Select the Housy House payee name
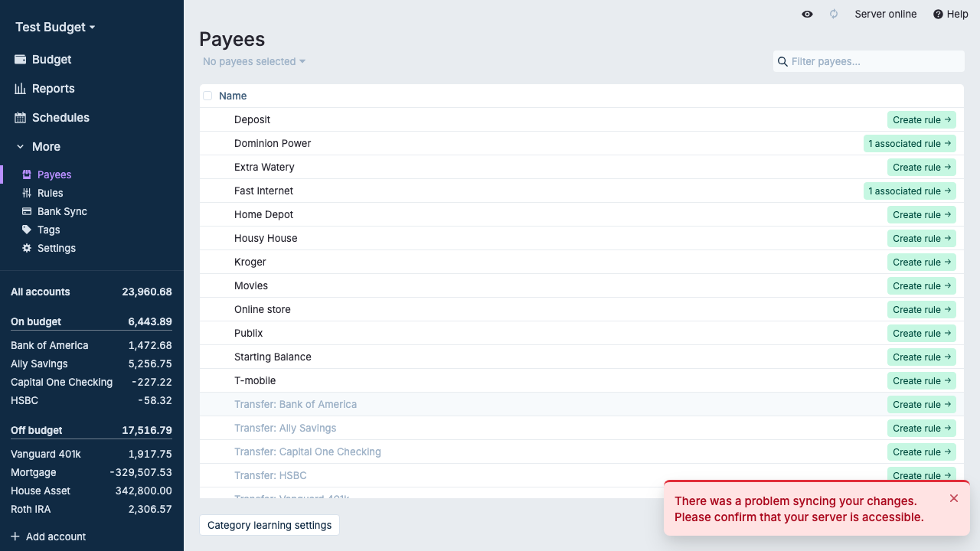The height and width of the screenshot is (551, 980). 266,238
